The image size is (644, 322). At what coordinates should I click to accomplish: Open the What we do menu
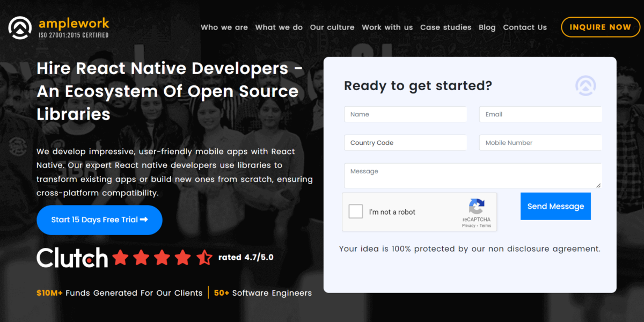tap(279, 27)
